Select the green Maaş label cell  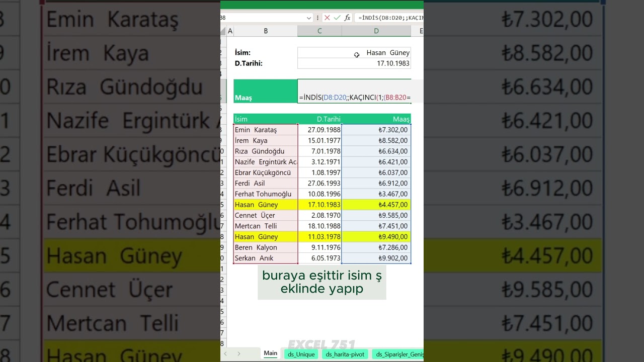pos(266,91)
